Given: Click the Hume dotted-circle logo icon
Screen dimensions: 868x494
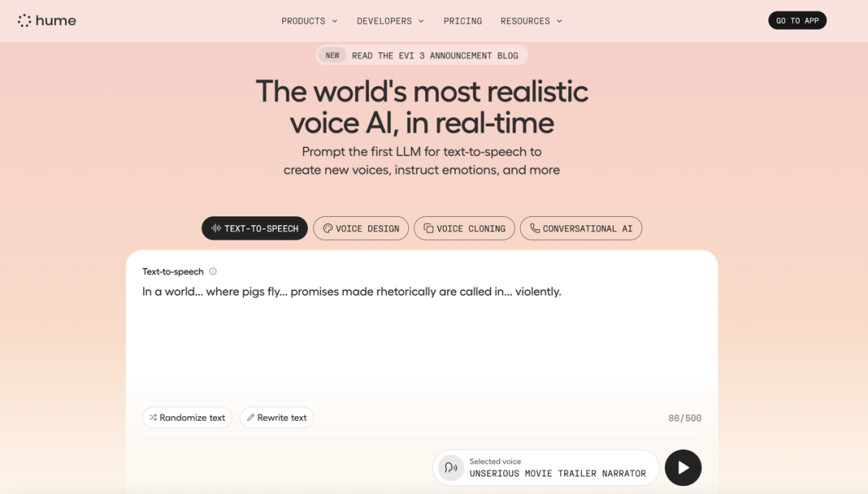Looking at the screenshot, I should tap(24, 20).
